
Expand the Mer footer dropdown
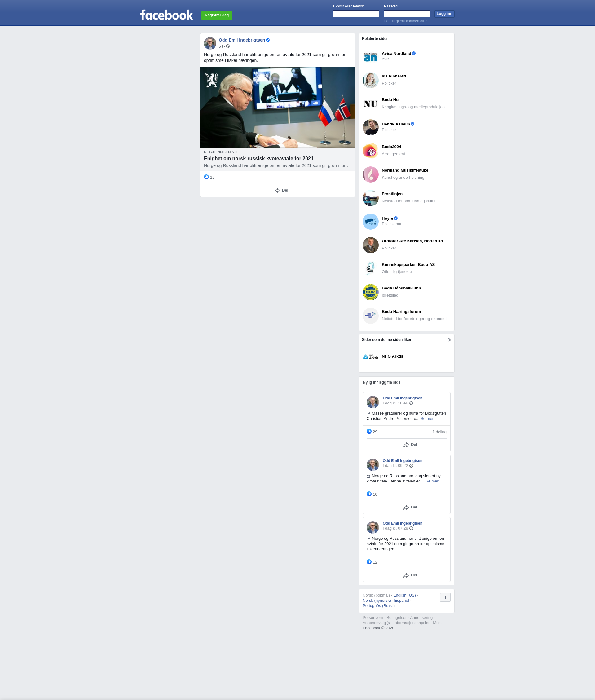coord(438,623)
